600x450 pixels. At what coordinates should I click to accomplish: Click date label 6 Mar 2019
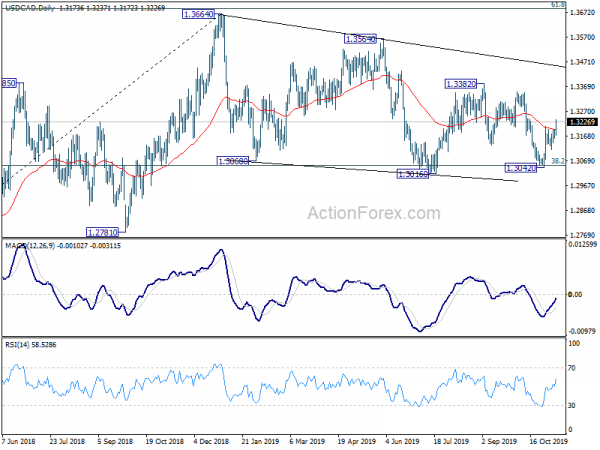(307, 442)
